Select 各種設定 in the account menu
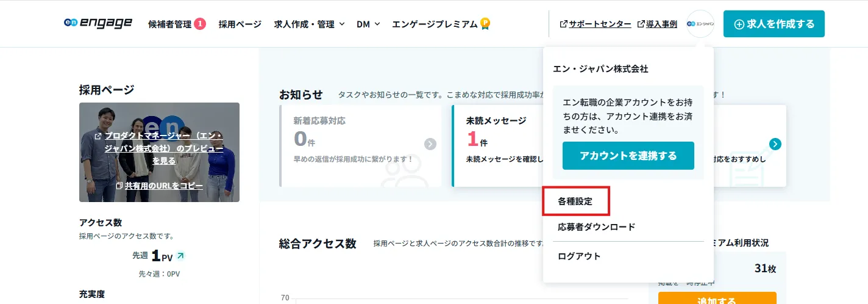 pyautogui.click(x=575, y=201)
